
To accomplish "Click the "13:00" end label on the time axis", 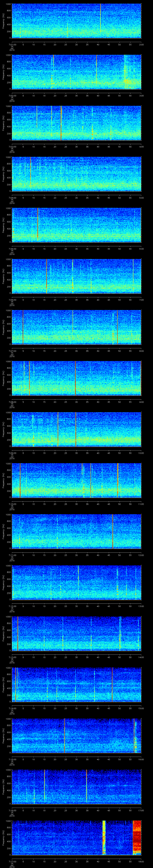I will point(141,606).
